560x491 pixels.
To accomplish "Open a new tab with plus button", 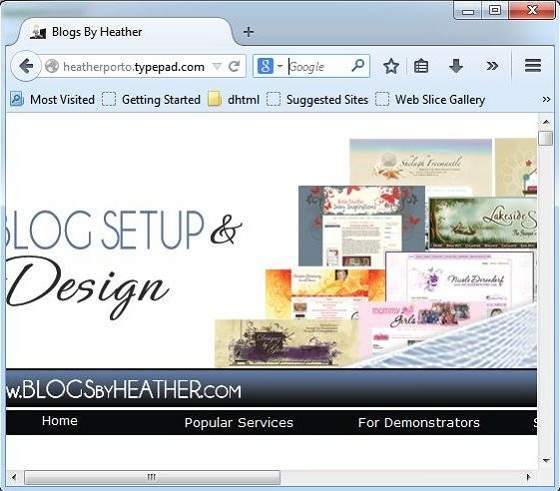I will (249, 32).
